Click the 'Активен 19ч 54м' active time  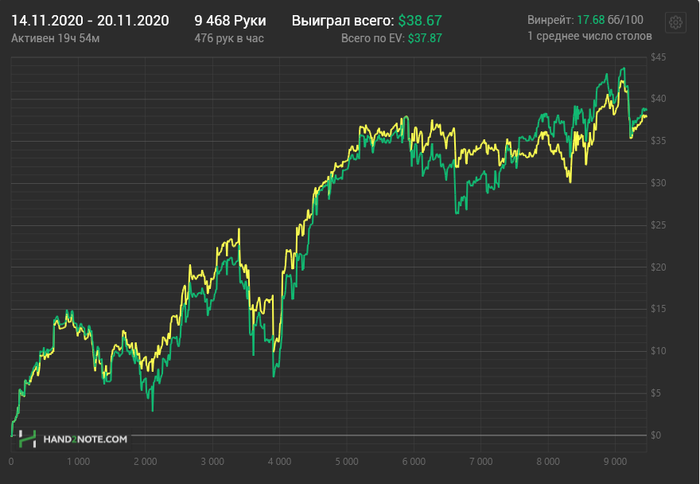click(x=55, y=38)
